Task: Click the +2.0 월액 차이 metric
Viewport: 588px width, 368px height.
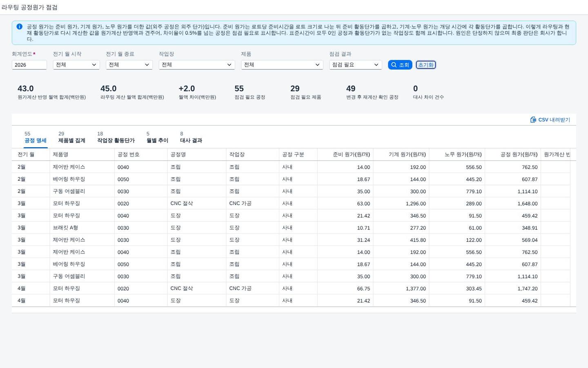Action: [197, 92]
